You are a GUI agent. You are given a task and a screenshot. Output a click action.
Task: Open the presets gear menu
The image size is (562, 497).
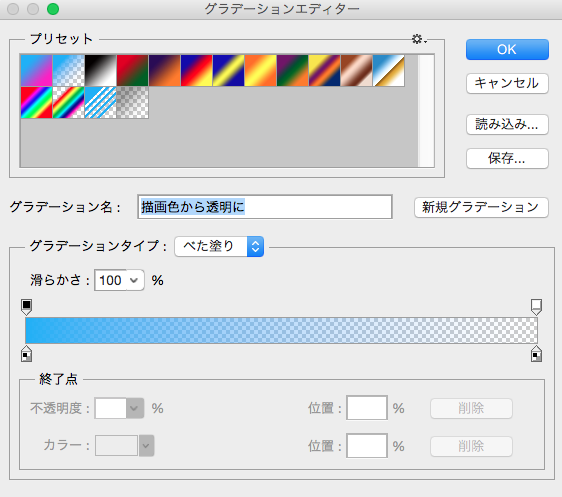click(419, 39)
